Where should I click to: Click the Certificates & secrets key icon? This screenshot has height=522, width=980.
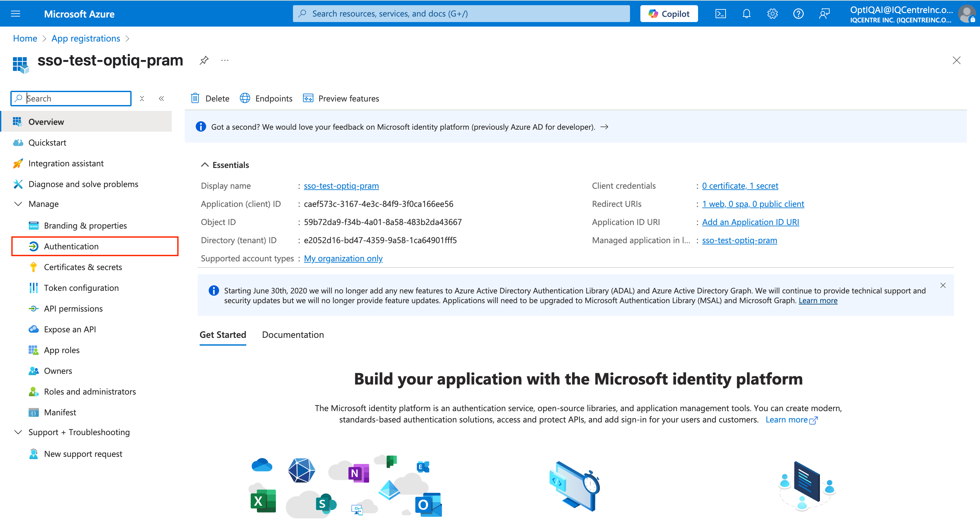[33, 267]
